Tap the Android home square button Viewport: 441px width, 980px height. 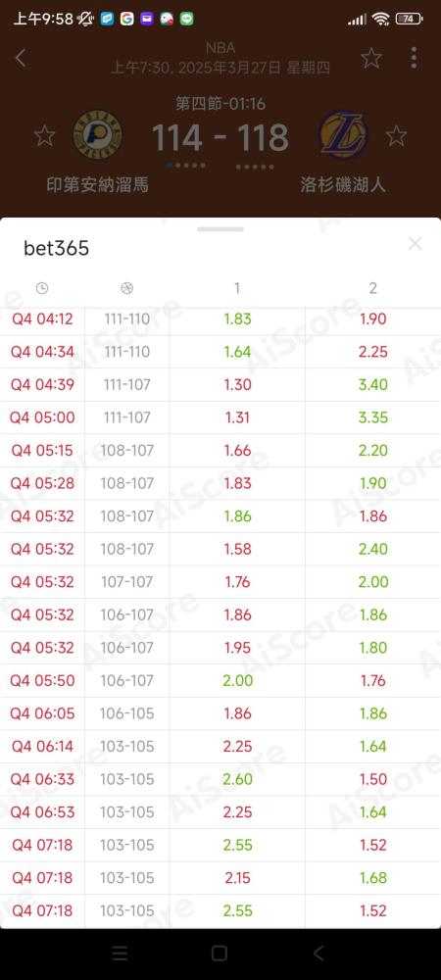pos(220,953)
